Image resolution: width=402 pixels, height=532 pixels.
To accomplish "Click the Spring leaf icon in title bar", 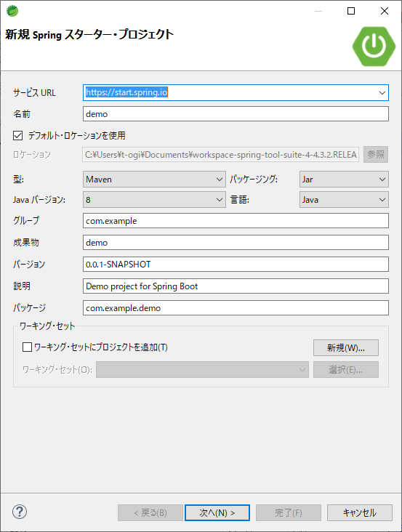I will (12, 11).
